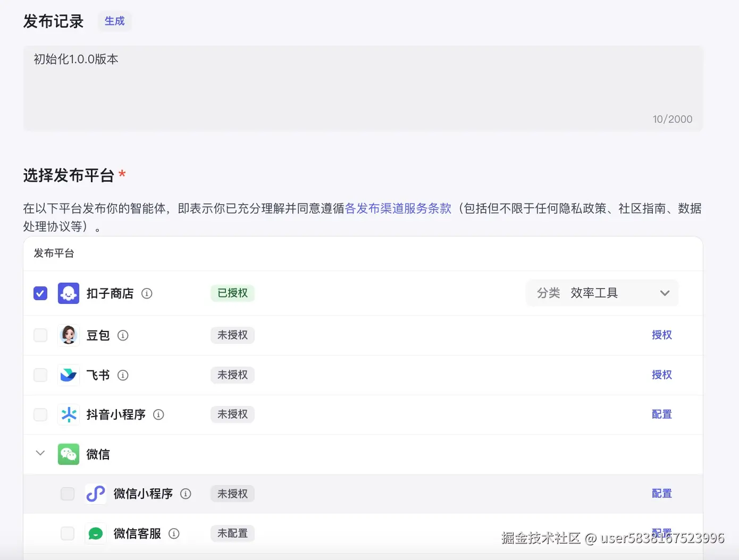
Task: Click the 飞书 logo icon
Action: [68, 375]
